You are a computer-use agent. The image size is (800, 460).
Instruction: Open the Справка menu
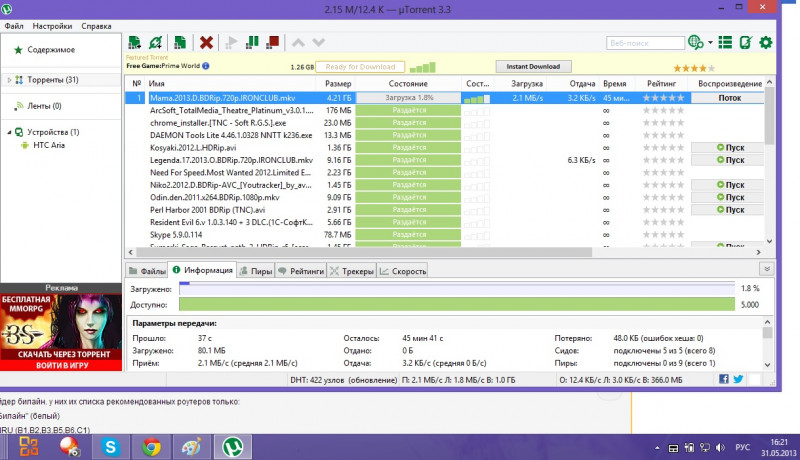[96, 26]
